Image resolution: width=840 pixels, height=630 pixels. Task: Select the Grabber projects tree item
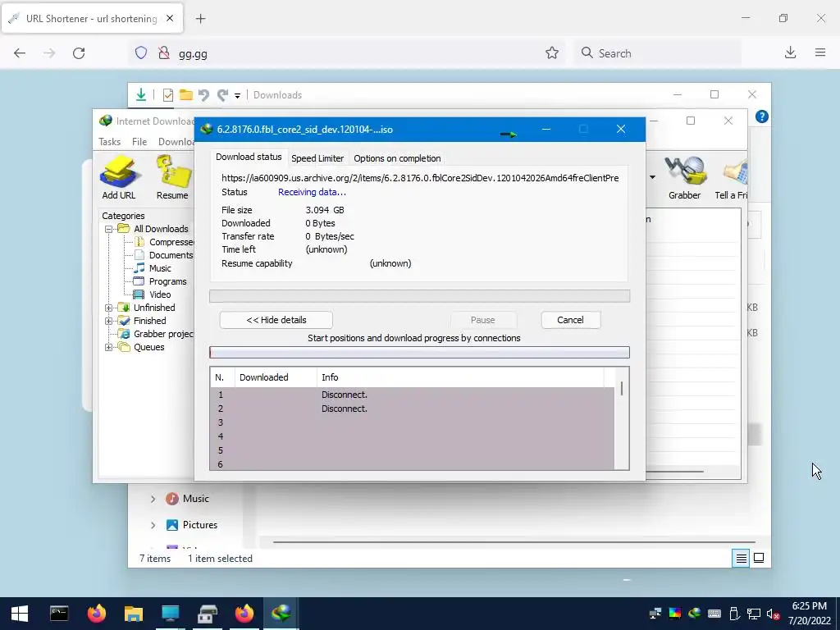coord(157,335)
